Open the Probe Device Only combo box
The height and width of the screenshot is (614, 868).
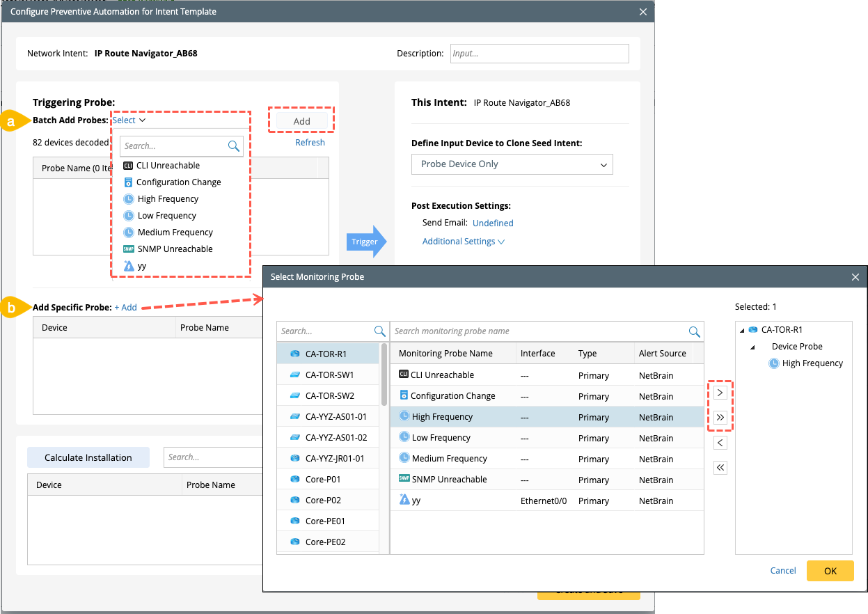coord(512,164)
